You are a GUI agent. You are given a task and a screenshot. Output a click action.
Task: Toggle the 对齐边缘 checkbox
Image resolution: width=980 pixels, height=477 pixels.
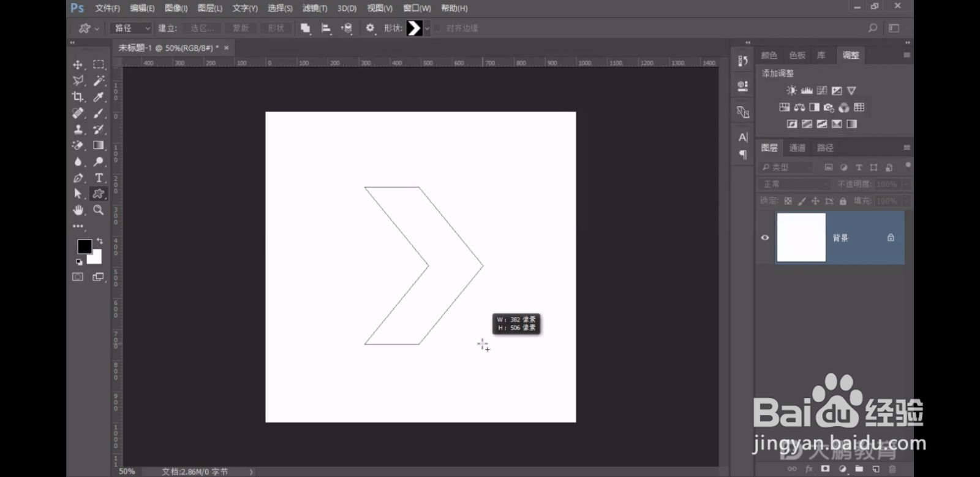[438, 28]
